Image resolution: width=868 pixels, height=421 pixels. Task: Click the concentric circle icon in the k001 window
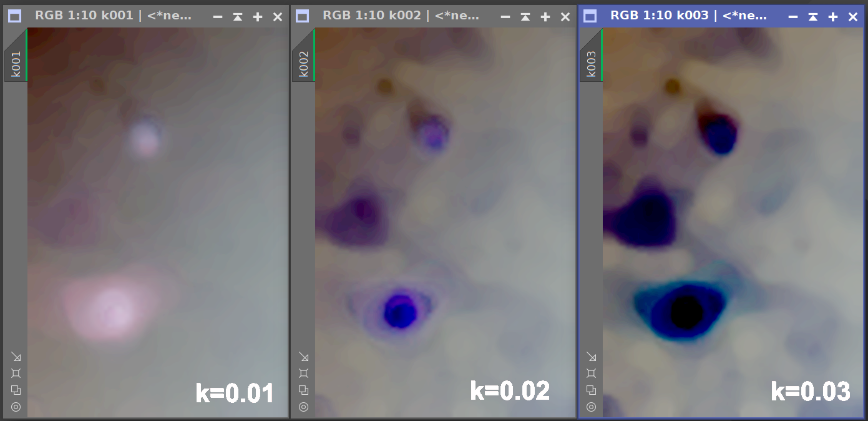coord(16,407)
